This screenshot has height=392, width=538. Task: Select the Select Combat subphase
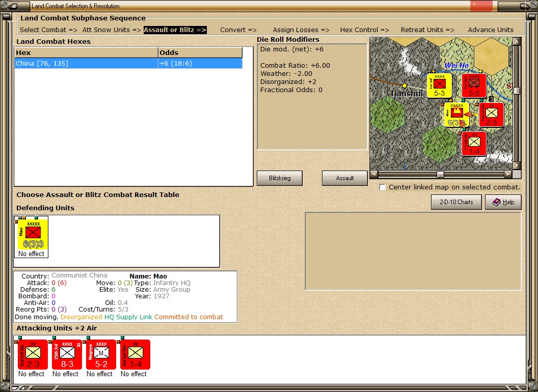point(49,30)
